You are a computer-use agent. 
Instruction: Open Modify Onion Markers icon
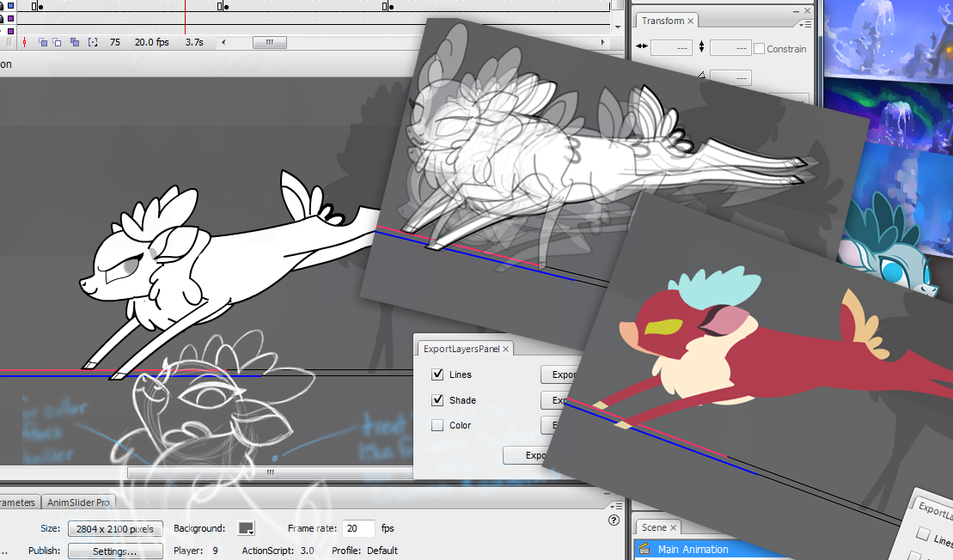pyautogui.click(x=93, y=42)
